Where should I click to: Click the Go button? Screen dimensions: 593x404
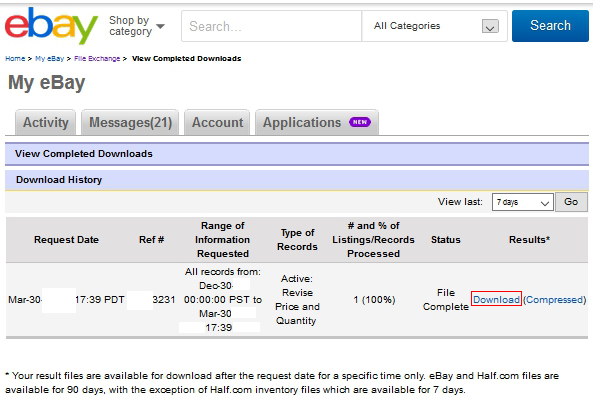[571, 202]
